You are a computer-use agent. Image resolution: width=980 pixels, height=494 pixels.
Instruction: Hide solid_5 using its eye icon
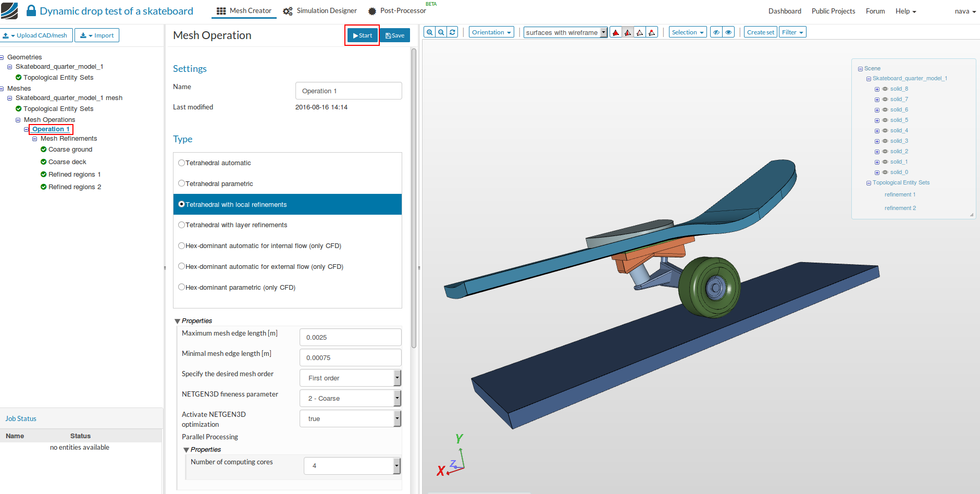885,120
